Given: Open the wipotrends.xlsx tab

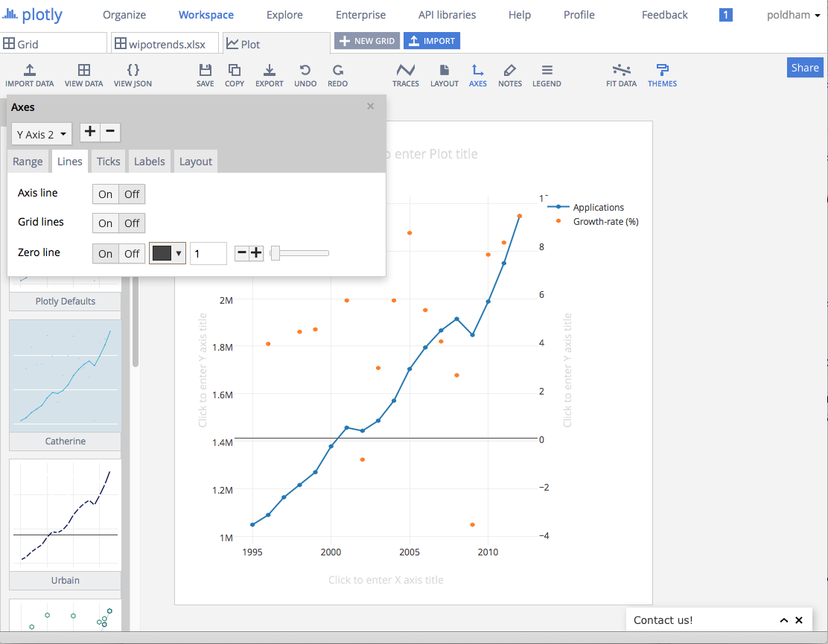Looking at the screenshot, I should coord(165,44).
